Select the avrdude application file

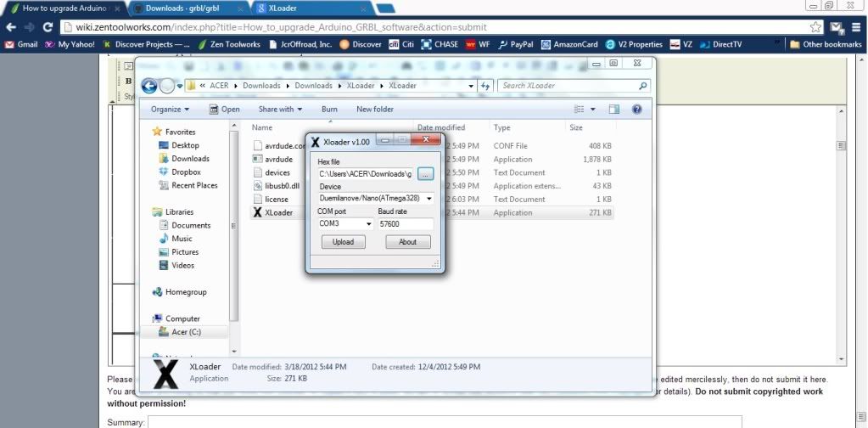tap(278, 160)
